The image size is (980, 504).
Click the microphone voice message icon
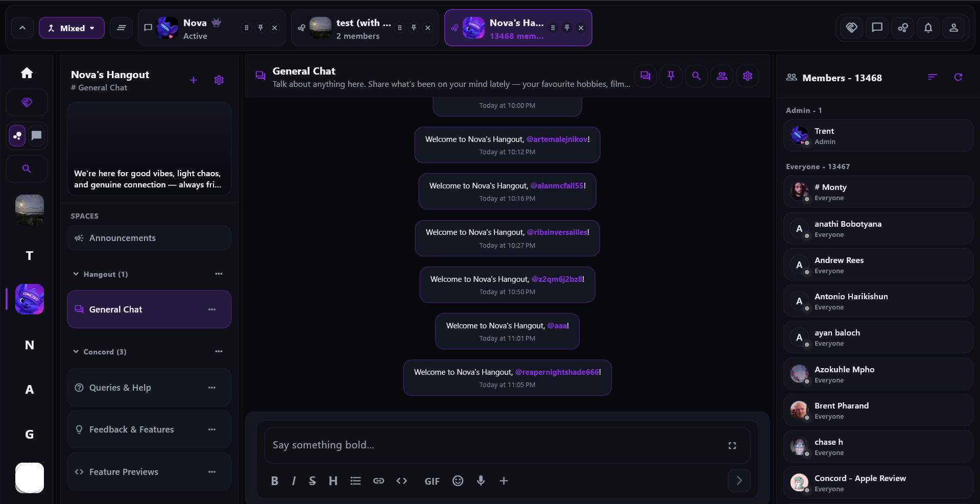coord(481,481)
